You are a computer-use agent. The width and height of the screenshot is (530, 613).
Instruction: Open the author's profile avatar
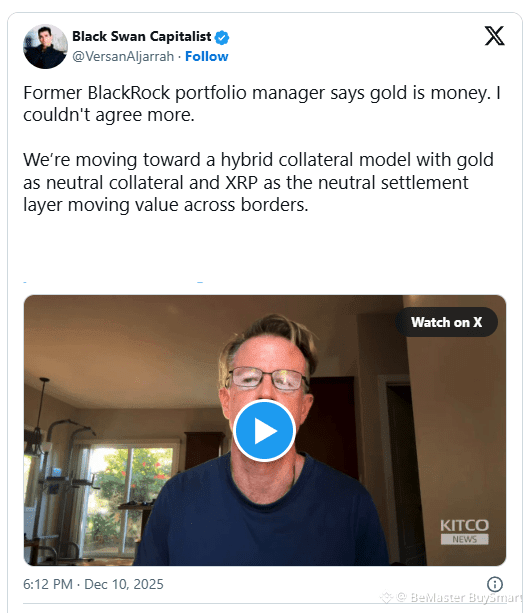click(45, 47)
